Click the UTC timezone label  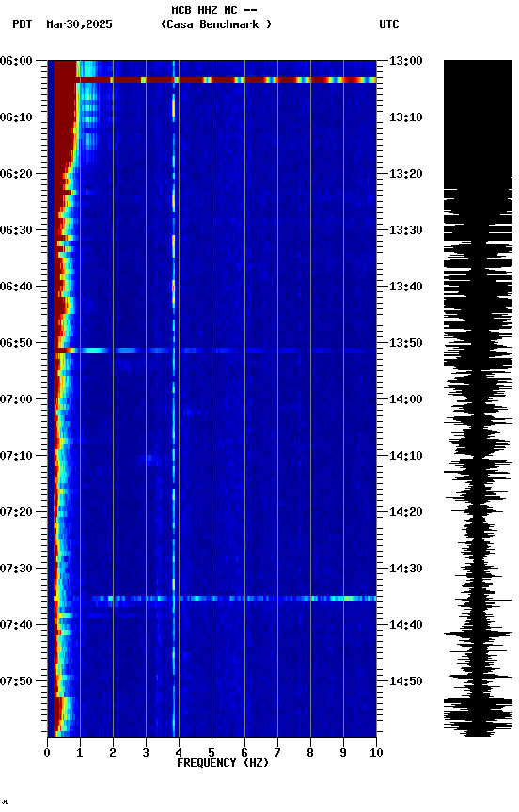coord(389,24)
